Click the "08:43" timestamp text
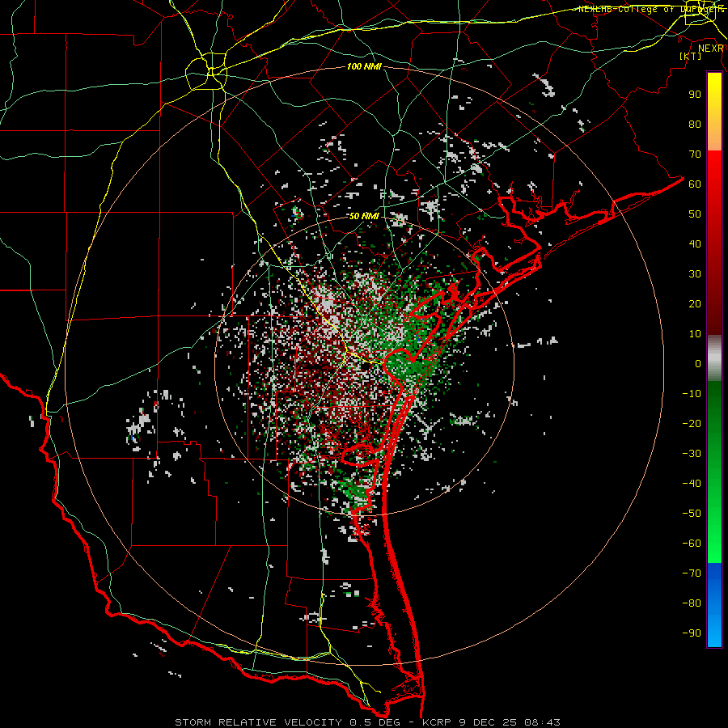The width and height of the screenshot is (728, 728). 542,722
